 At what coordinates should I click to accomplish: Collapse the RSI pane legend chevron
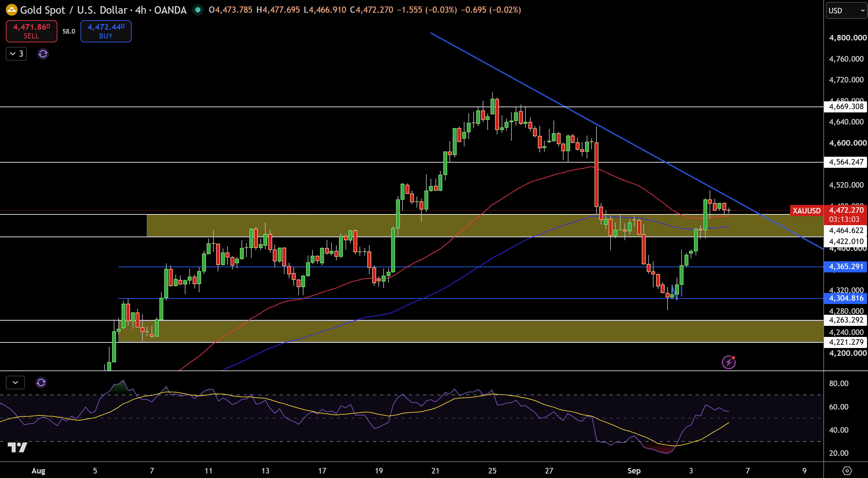click(x=15, y=382)
